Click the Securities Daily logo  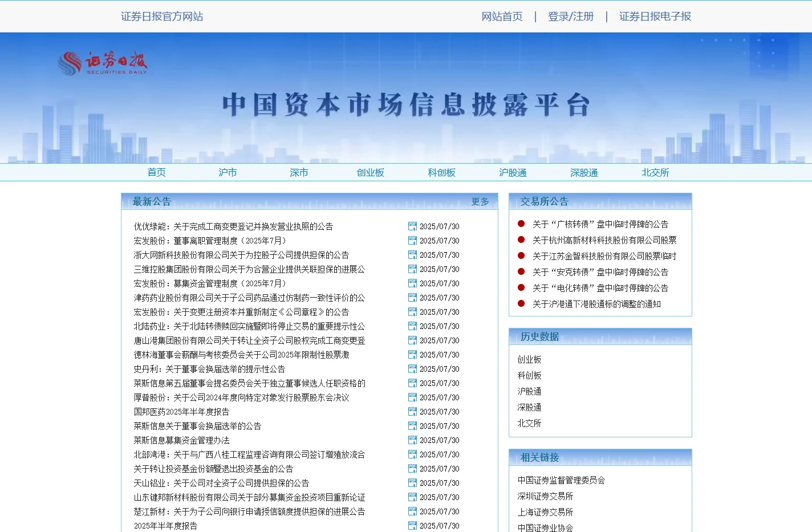(x=103, y=63)
